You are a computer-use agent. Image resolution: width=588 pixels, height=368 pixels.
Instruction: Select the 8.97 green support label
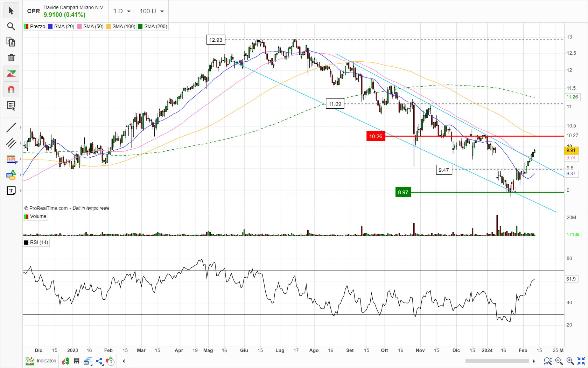point(403,192)
